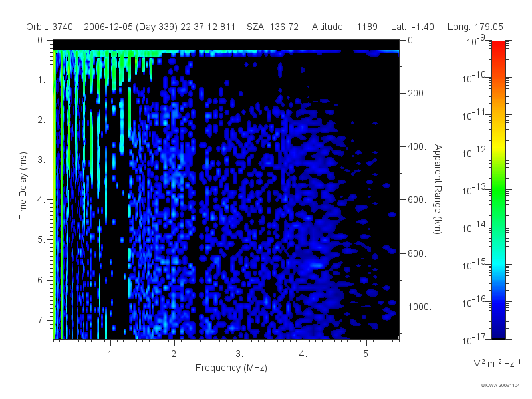Click the SZA: 136.72 label

coord(273,27)
